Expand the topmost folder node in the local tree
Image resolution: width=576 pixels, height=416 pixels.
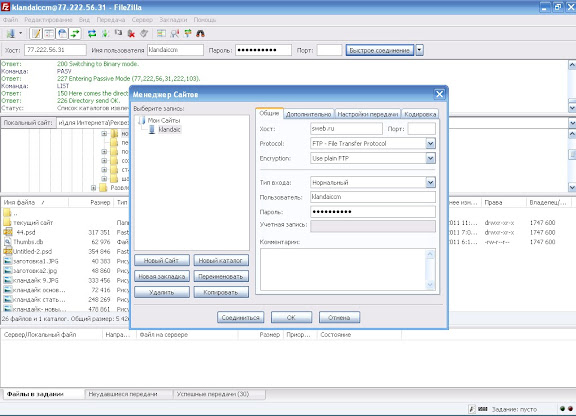tap(104, 133)
